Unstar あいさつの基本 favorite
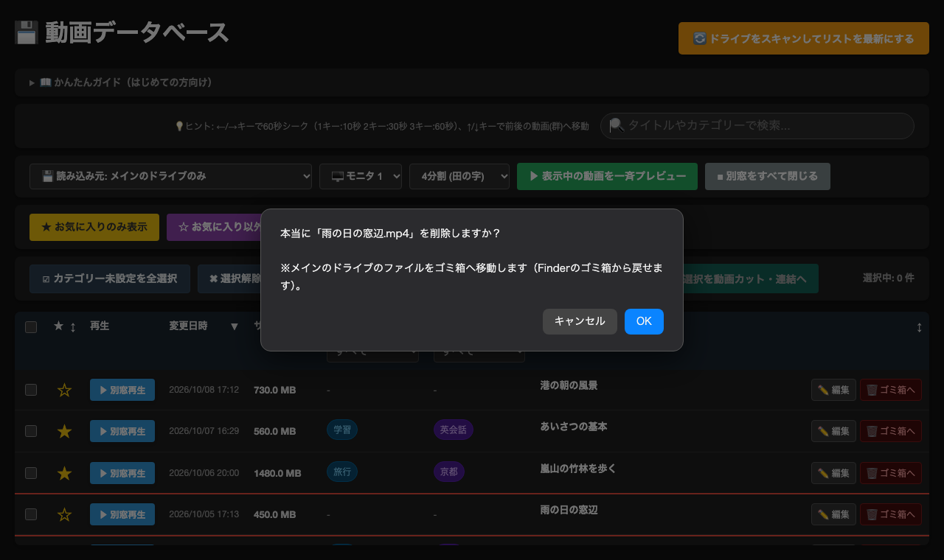The height and width of the screenshot is (560, 944). pos(64,432)
